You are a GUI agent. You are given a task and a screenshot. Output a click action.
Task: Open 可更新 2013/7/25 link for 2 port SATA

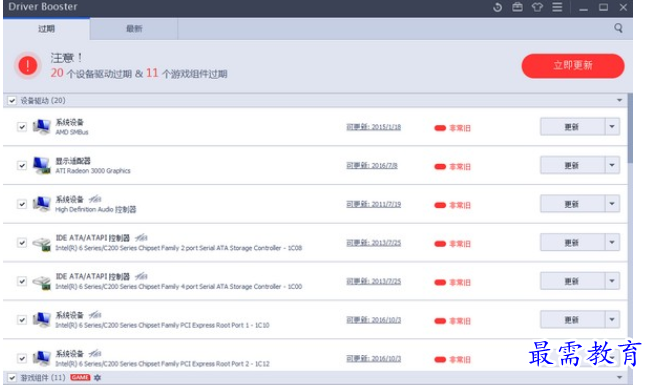point(374,242)
